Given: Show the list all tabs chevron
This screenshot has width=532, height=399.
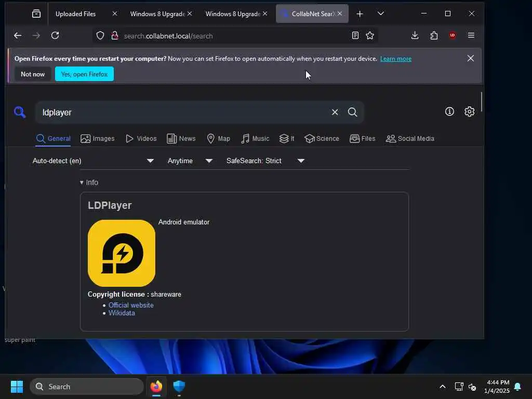Looking at the screenshot, I should [381, 14].
